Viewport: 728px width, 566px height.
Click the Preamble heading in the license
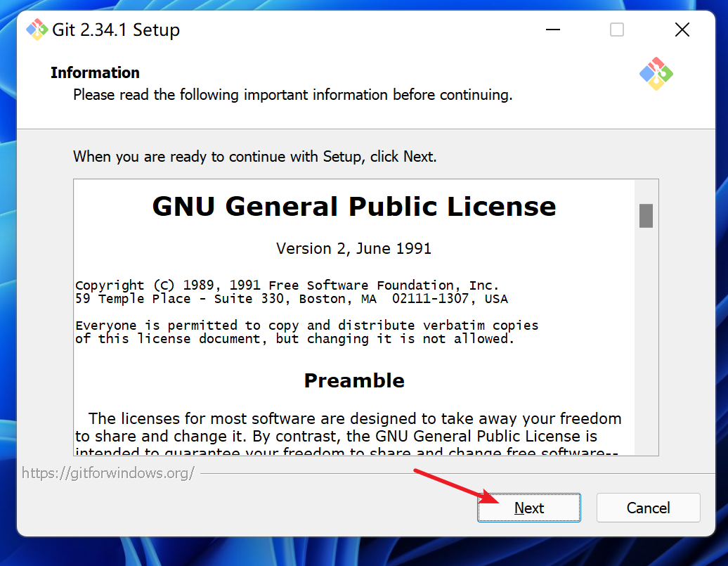pos(354,380)
